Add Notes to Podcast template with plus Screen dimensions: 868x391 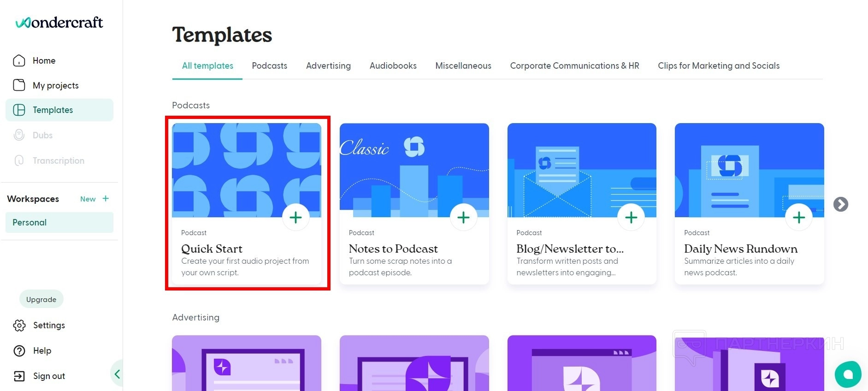pos(463,217)
